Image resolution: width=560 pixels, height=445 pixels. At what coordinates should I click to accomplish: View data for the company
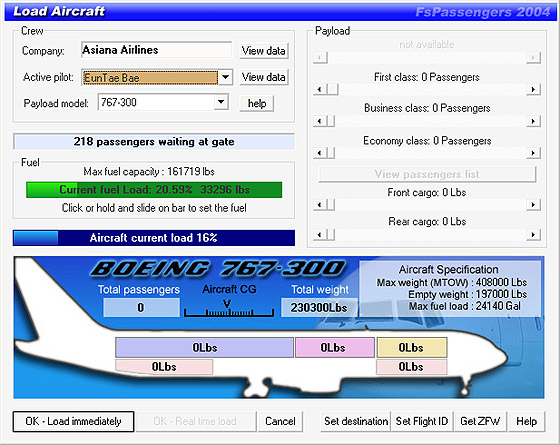coord(264,51)
